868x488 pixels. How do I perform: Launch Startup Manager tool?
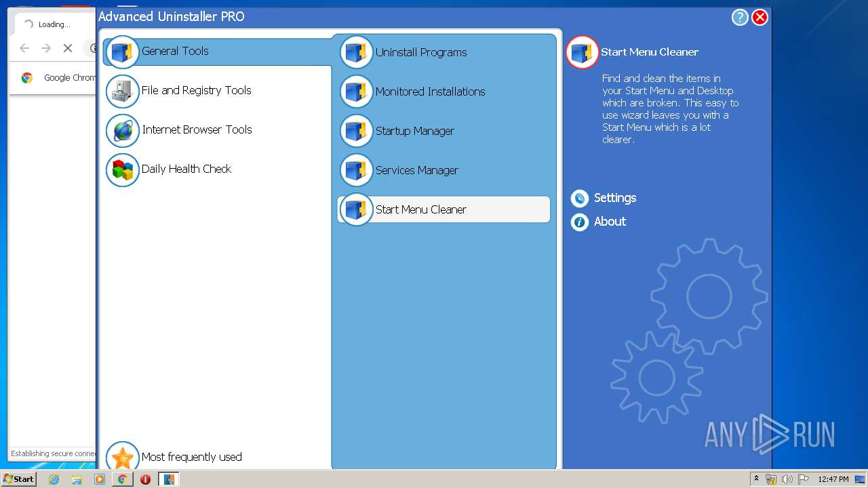pyautogui.click(x=444, y=131)
